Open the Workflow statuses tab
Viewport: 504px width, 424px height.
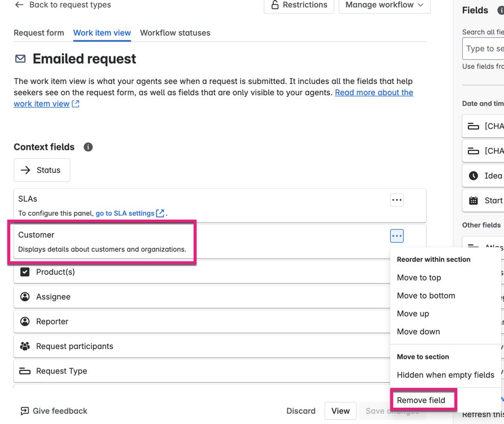tap(175, 33)
